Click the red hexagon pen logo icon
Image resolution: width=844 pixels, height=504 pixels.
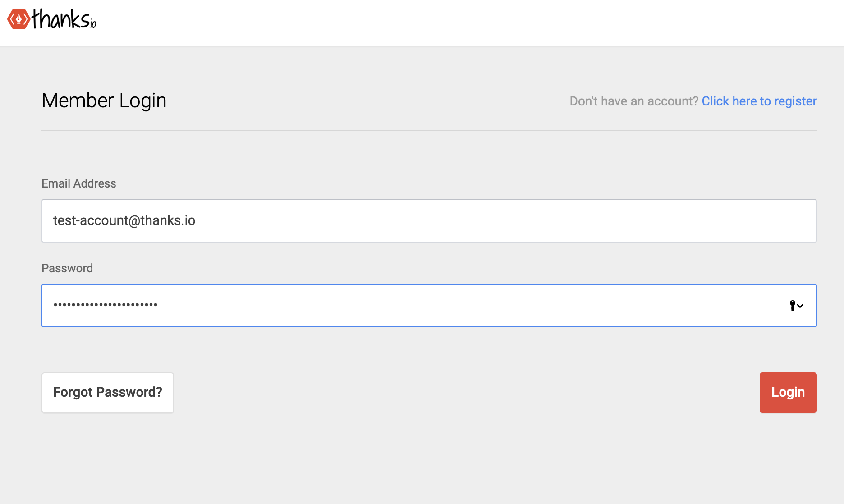click(18, 19)
